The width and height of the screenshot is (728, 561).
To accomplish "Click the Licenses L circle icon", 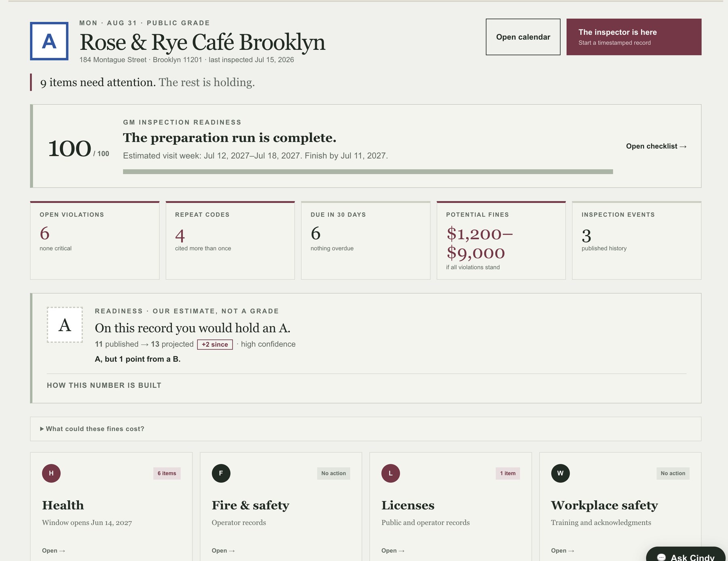I will click(391, 473).
